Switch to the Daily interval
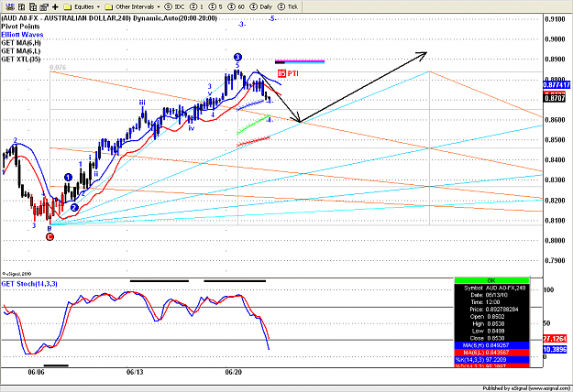Screen dimensions: 573x392 click(x=261, y=6)
